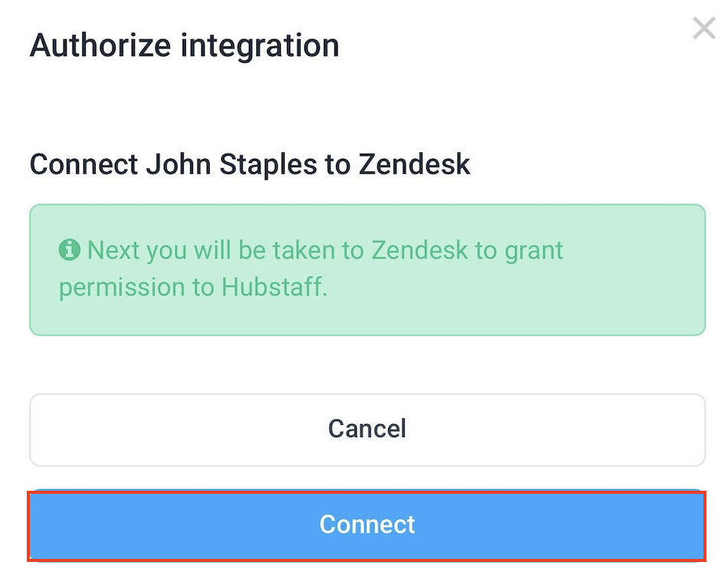Click the word permission in the banner

122,288
